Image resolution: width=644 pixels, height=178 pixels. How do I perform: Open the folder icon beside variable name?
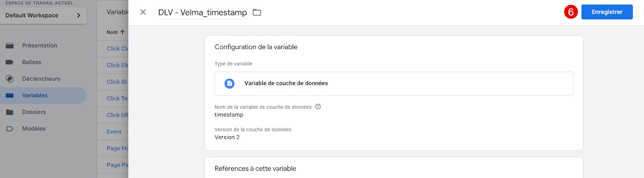point(257,12)
